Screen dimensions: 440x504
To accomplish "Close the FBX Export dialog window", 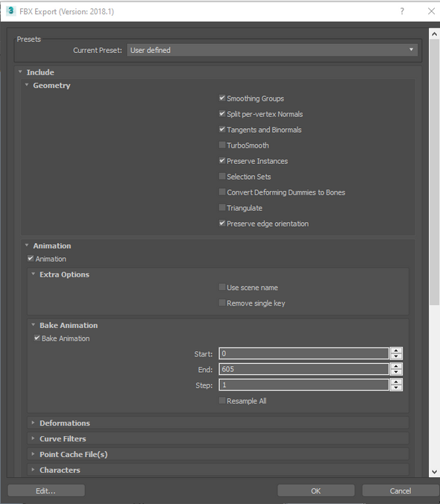I will [431, 11].
